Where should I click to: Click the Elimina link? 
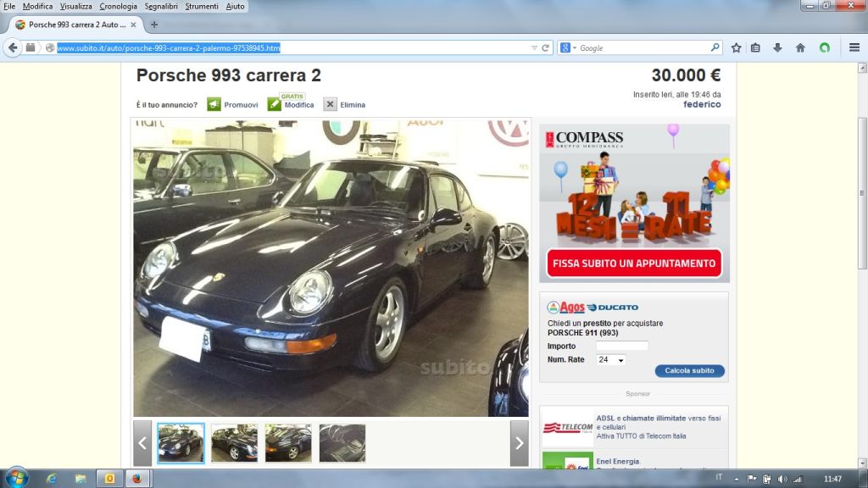pos(353,104)
